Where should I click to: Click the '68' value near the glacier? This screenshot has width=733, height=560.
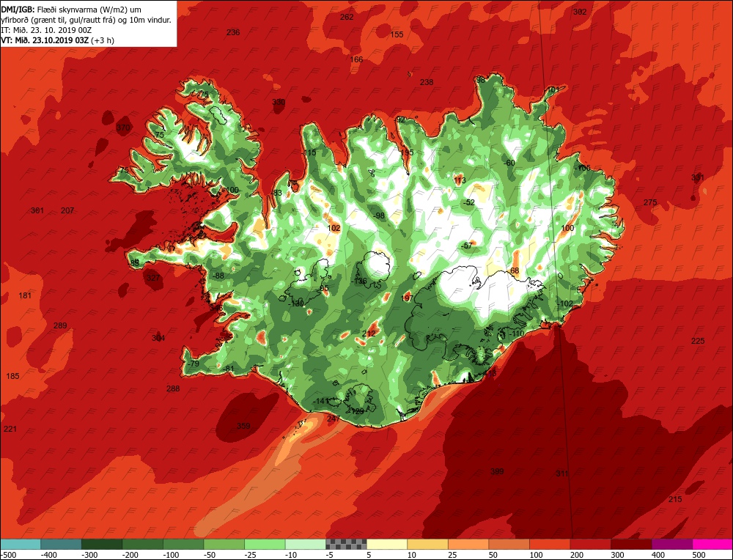515,270
